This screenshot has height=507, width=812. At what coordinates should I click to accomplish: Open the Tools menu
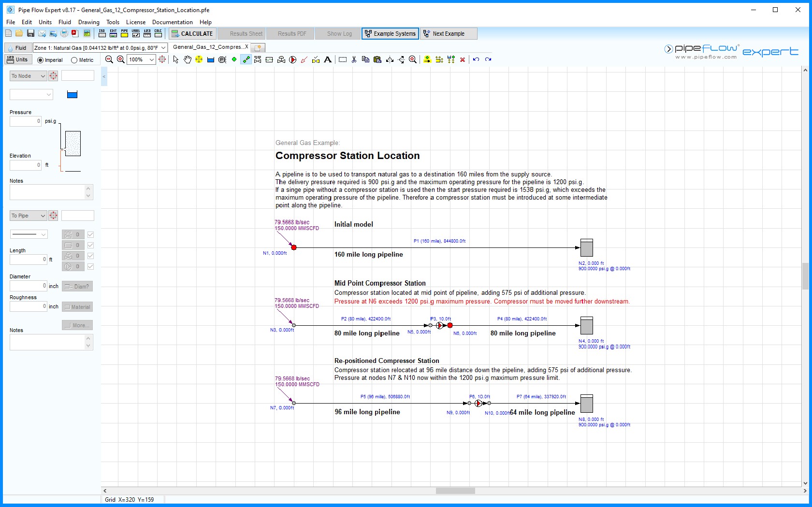pyautogui.click(x=113, y=22)
